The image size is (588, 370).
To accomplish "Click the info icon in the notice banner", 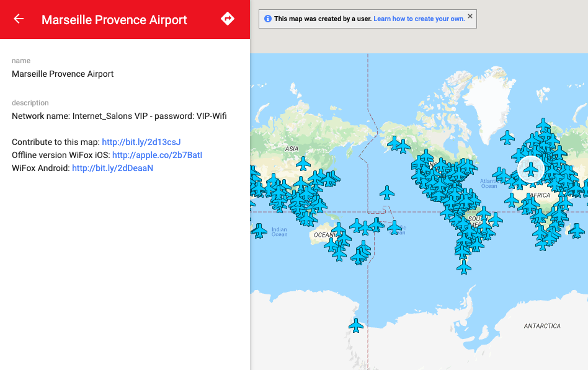I will pos(268,19).
